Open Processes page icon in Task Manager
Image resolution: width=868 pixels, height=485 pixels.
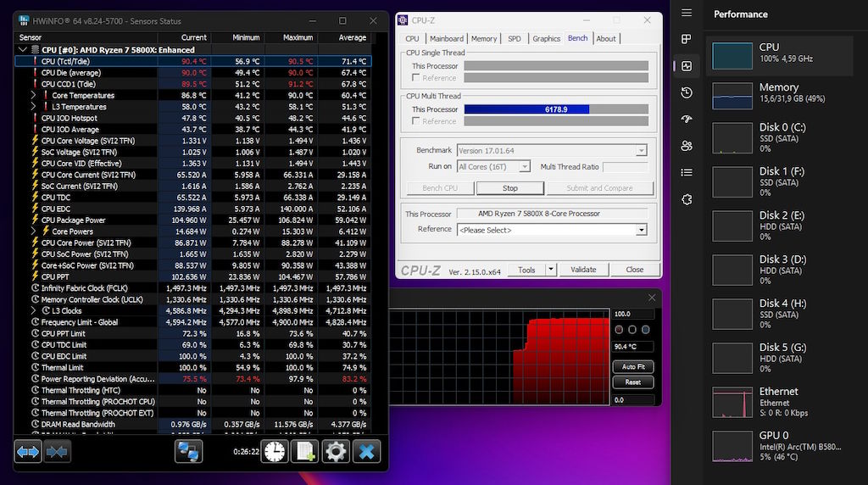pos(687,39)
